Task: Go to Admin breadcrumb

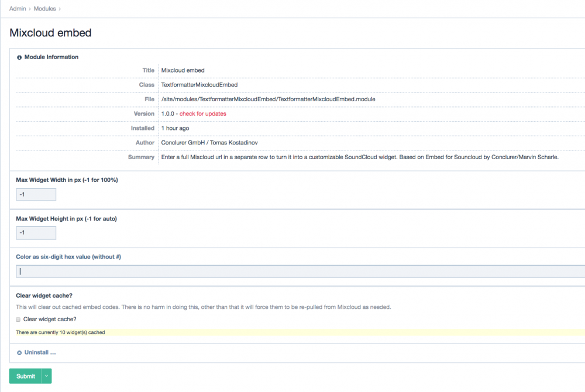Action: click(18, 9)
